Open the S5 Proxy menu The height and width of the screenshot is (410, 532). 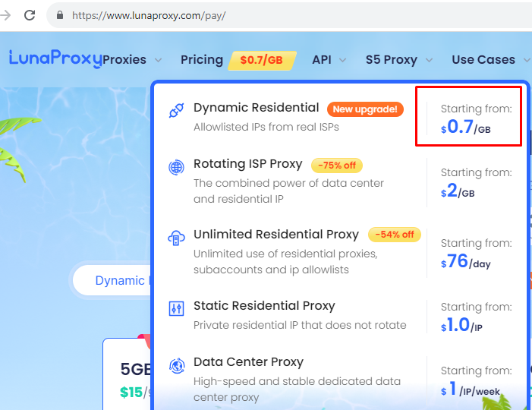point(392,60)
